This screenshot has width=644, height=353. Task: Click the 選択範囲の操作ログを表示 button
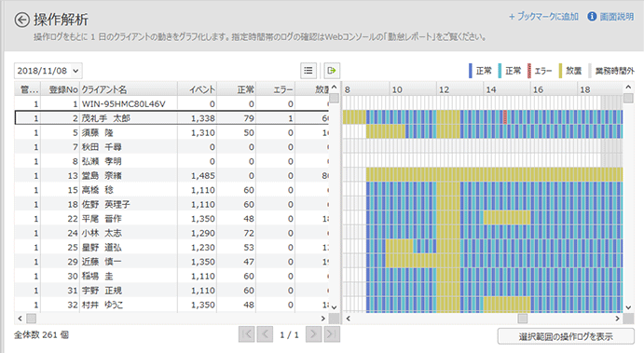pos(566,336)
